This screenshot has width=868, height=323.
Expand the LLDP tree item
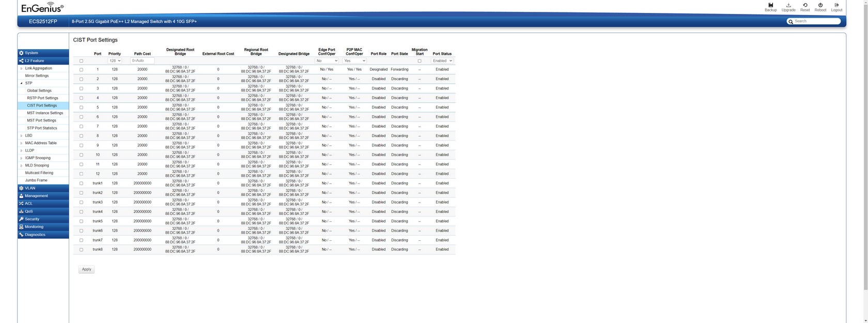(x=21, y=151)
